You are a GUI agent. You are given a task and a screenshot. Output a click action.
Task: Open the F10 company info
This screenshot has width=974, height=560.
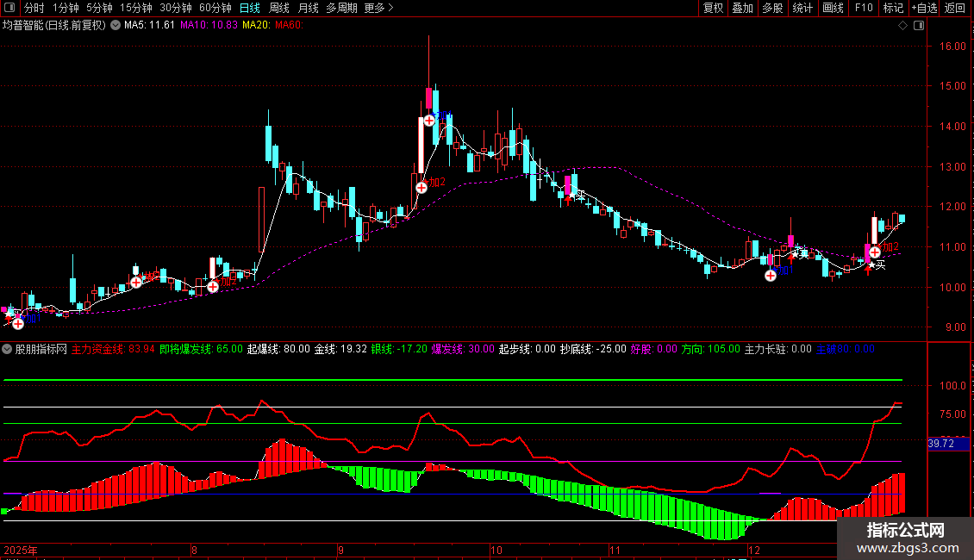point(863,9)
